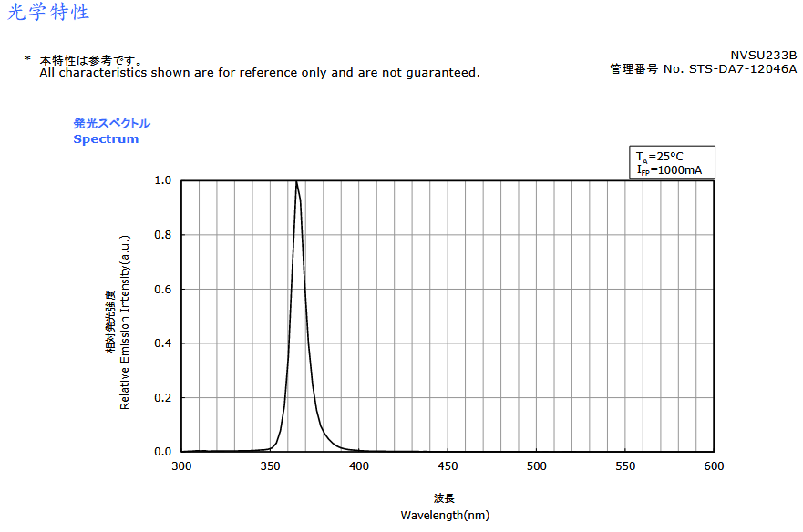Click the 管理番号 No. STS-DA7-12046A text

(703, 69)
